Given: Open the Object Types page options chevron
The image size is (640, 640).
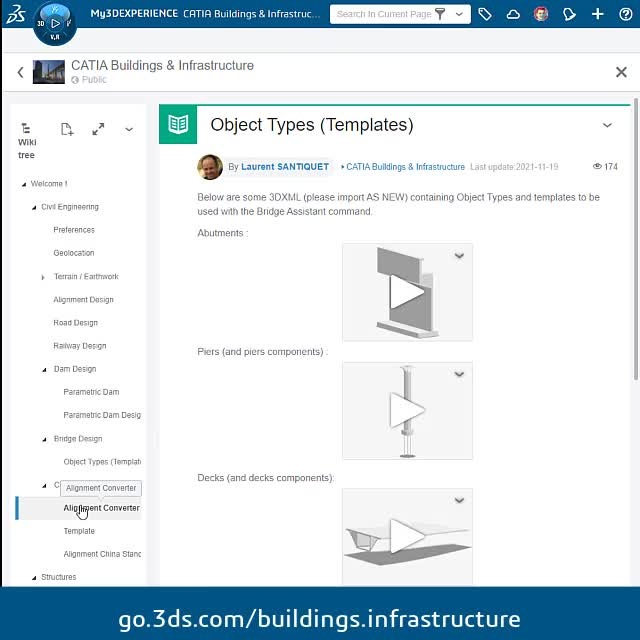Looking at the screenshot, I should click(607, 125).
